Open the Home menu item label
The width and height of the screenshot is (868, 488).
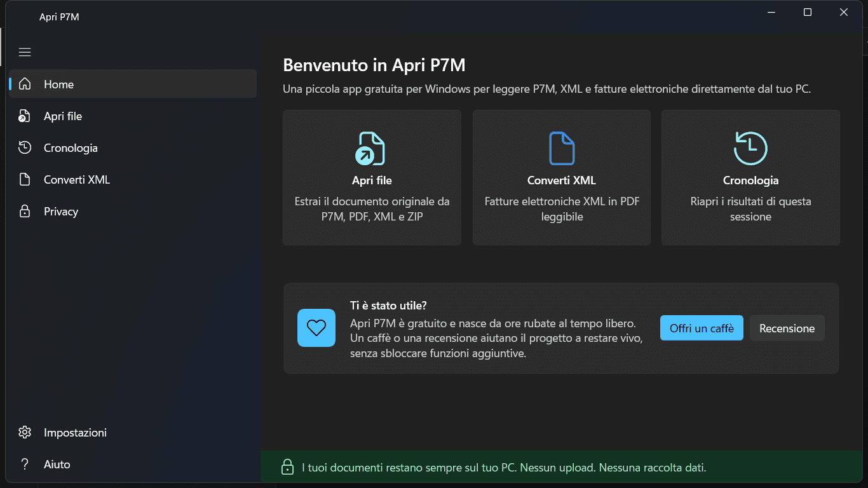59,84
